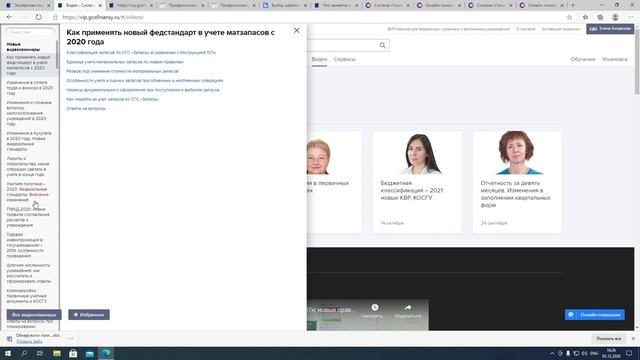Select sidebar item "Лимиты и обязательства"
Image resolution: width=640 pixels, height=360 pixels.
29,167
